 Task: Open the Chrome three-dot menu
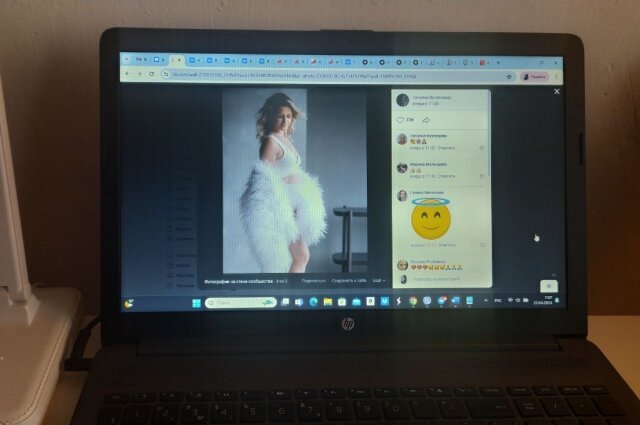click(556, 76)
